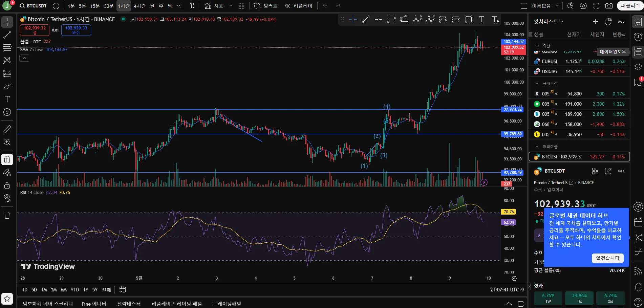Select the trend line tool in left toolbar

pos(7,35)
